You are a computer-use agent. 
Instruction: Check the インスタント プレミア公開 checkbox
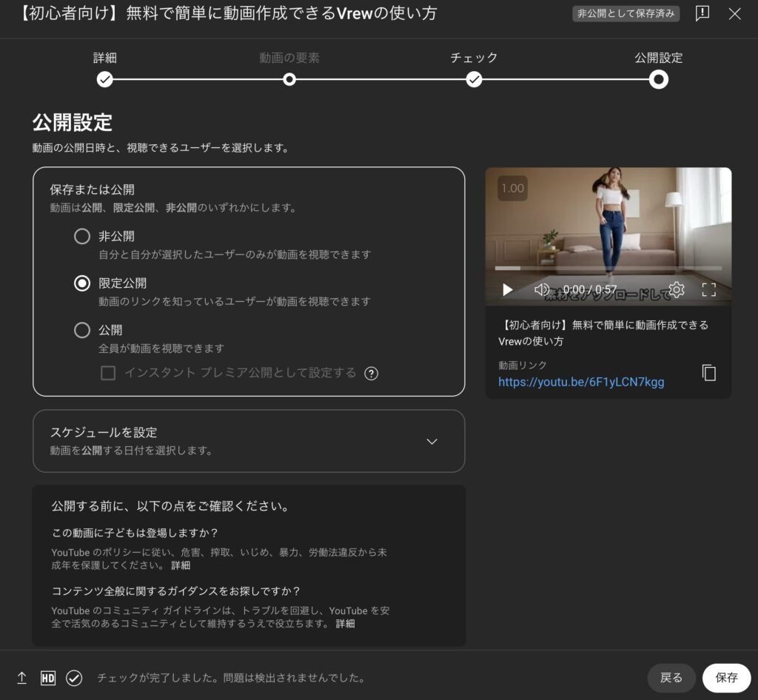[108, 373]
